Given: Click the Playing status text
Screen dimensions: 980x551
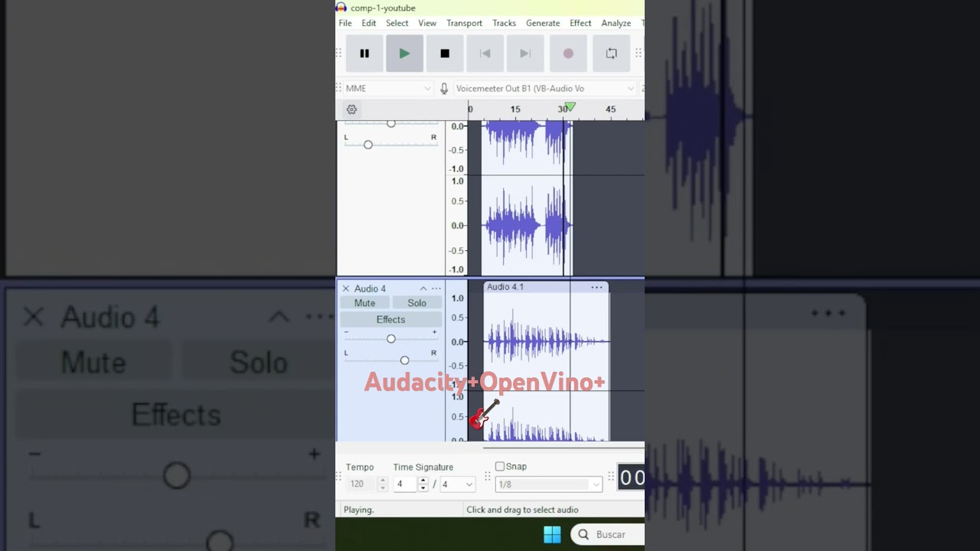Looking at the screenshot, I should click(x=358, y=510).
